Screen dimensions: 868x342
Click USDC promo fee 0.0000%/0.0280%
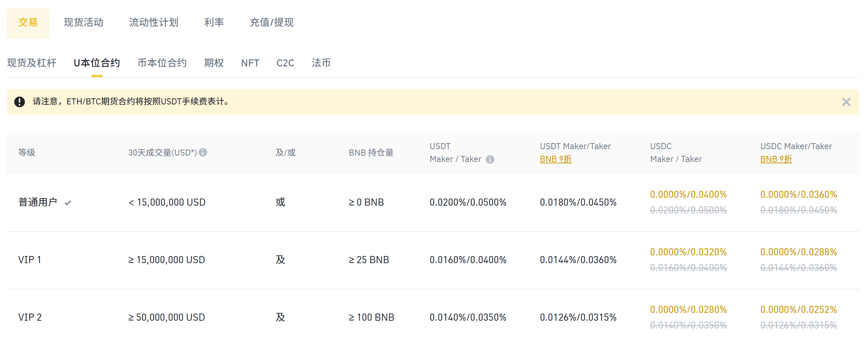tap(689, 310)
